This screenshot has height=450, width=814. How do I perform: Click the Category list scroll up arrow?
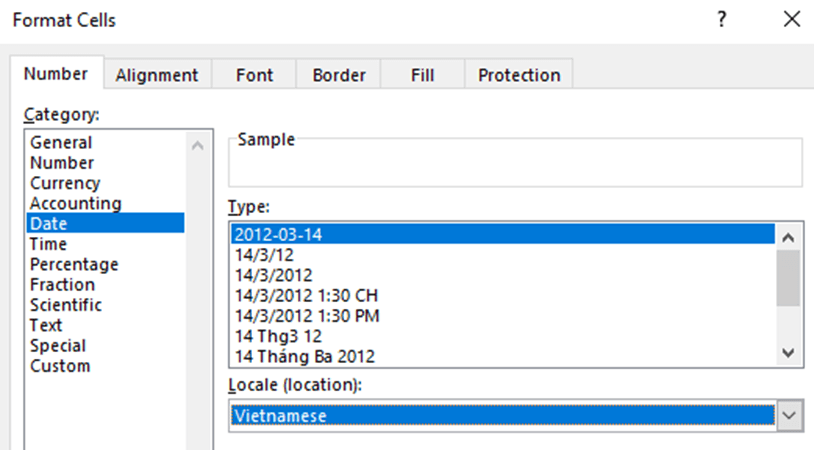(198, 146)
